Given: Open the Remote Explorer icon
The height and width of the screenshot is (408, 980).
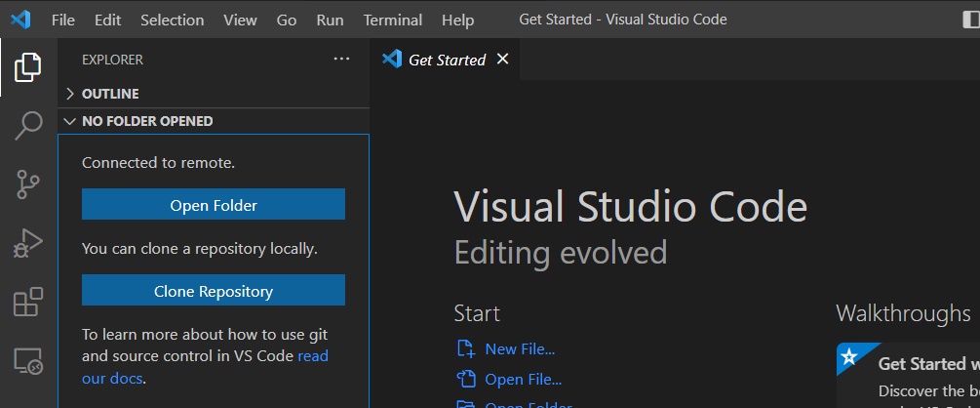Looking at the screenshot, I should [x=28, y=361].
